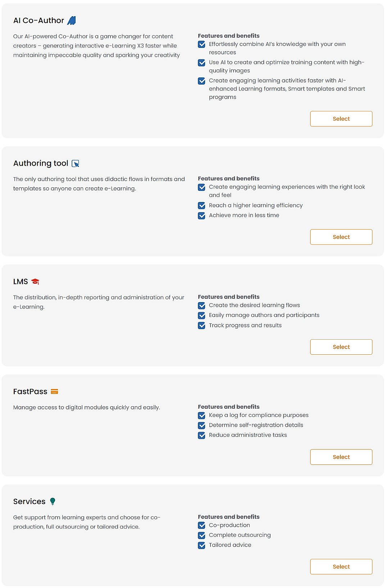Click the lightbulb icon next to Services
The width and height of the screenshot is (385, 588).
tap(53, 501)
